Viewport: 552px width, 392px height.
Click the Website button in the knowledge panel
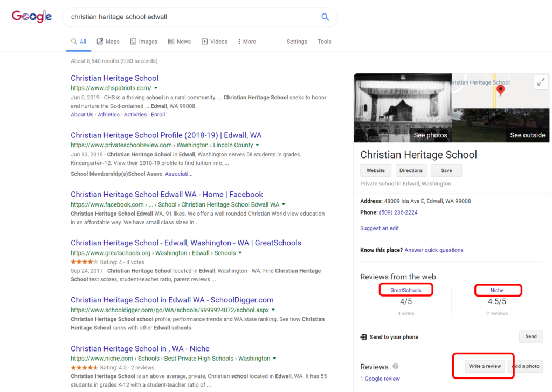376,170
